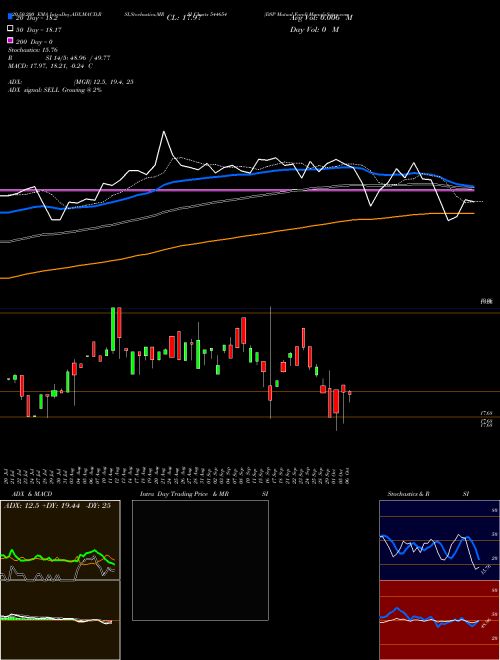Viewport: 500px width, 660px height.
Task: Click the white price line spike peak
Action: (164, 132)
